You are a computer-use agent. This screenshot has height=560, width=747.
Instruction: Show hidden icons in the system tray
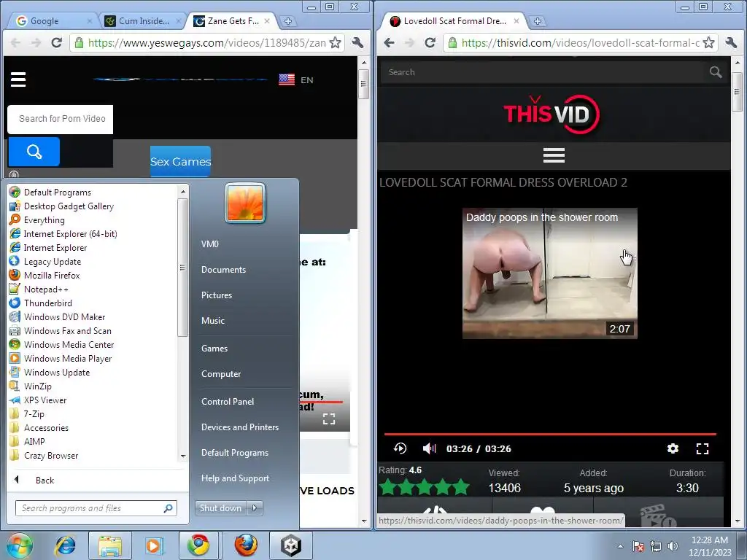click(x=620, y=546)
